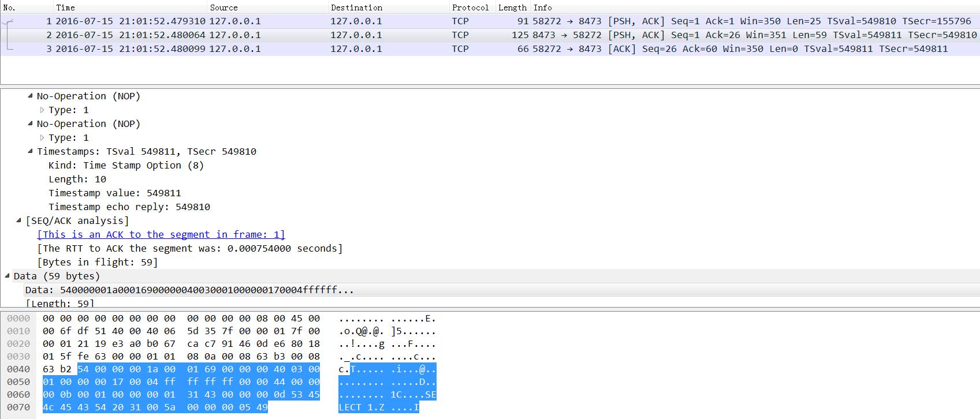Click hex offset 0070 row label
Screen dimensions: 980x419
pos(18,407)
